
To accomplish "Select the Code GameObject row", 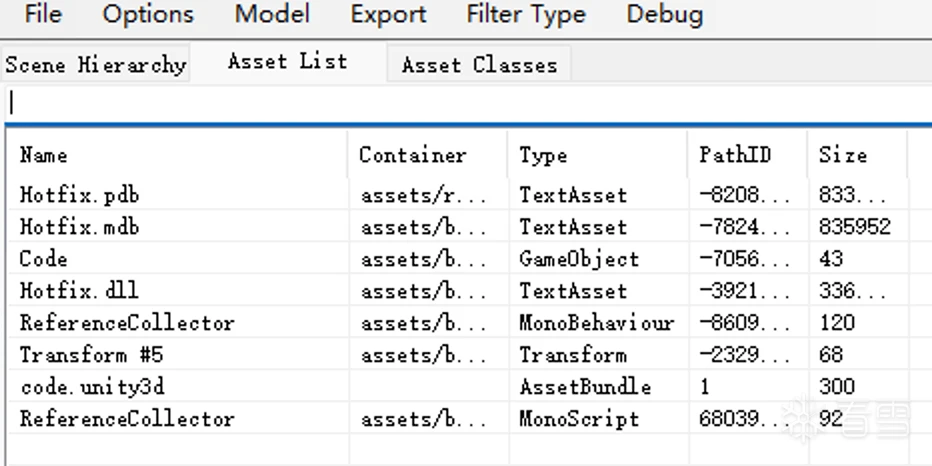I will click(x=470, y=259).
